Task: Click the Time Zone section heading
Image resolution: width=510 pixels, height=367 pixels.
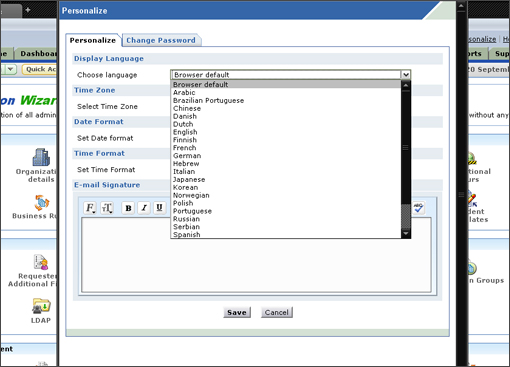Action: [x=95, y=90]
